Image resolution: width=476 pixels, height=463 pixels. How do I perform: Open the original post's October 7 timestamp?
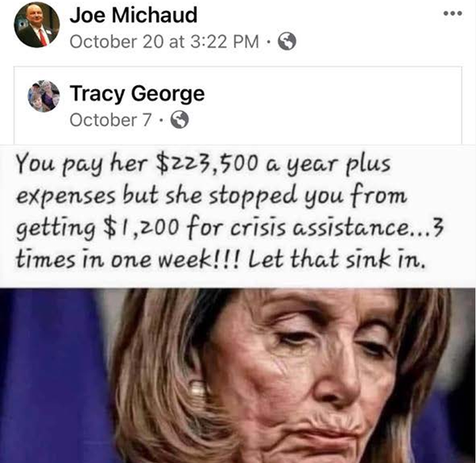tap(110, 120)
